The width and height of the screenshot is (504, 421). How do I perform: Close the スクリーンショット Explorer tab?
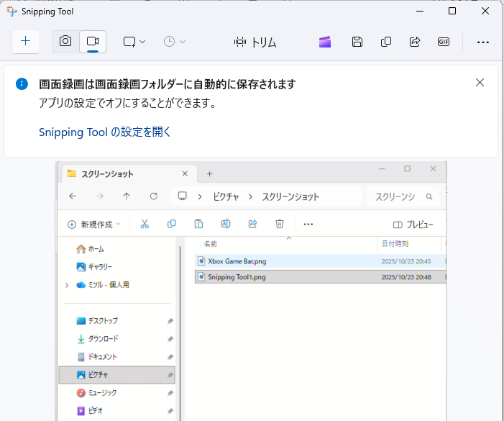coord(185,173)
